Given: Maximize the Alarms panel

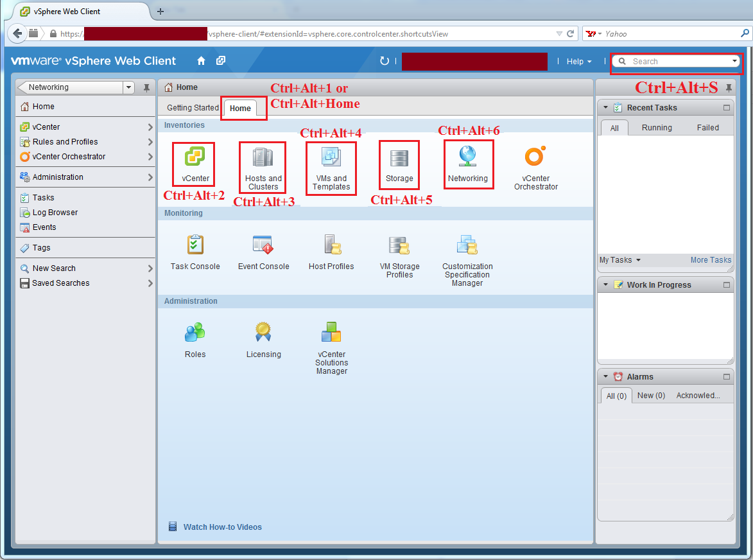Looking at the screenshot, I should pyautogui.click(x=727, y=376).
